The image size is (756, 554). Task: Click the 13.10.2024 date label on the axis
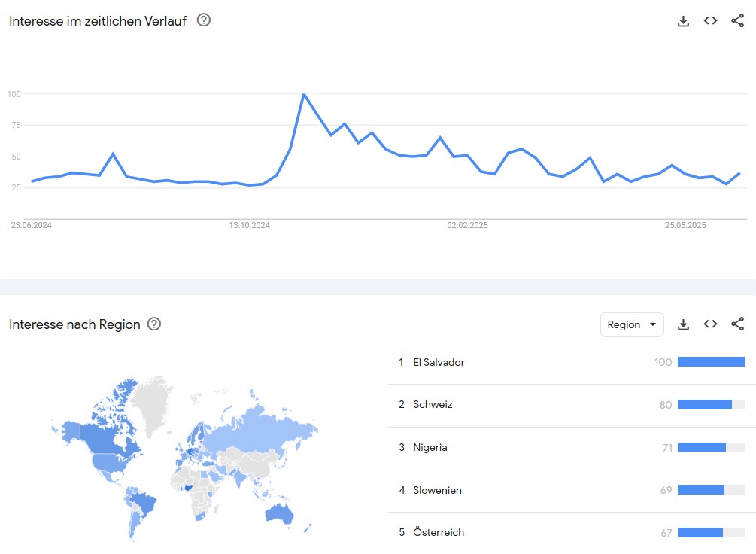249,225
